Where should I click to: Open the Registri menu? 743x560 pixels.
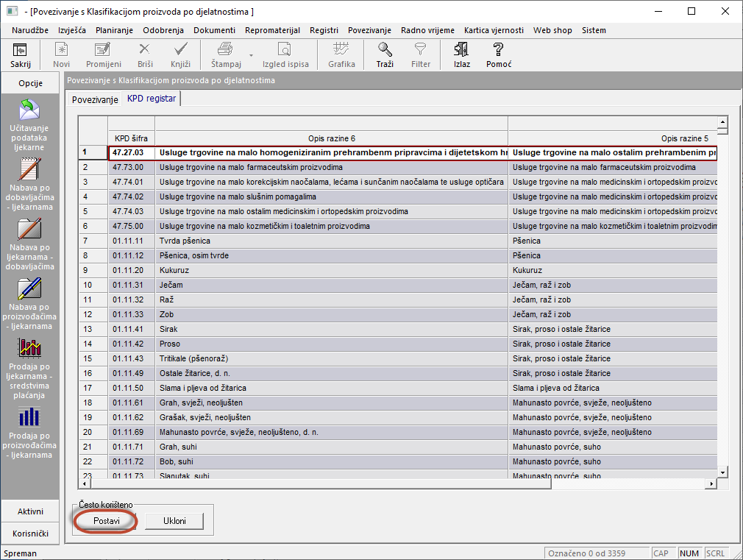(324, 30)
